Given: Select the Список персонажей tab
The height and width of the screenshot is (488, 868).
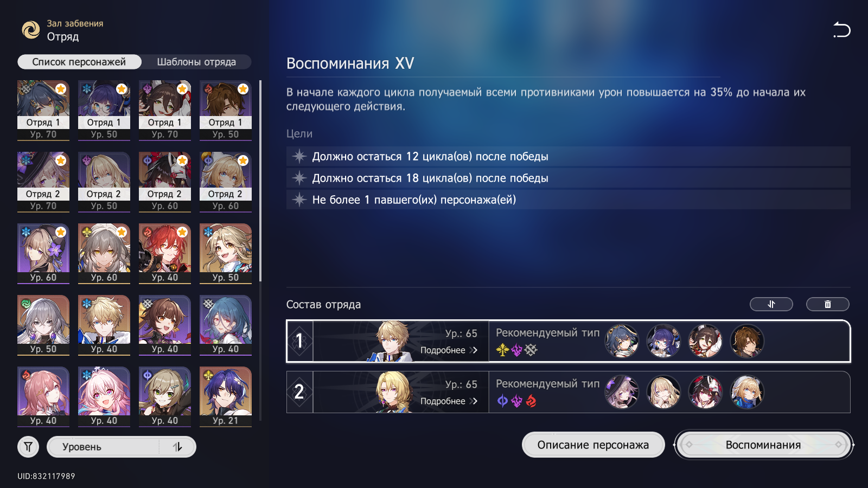Looking at the screenshot, I should point(79,62).
